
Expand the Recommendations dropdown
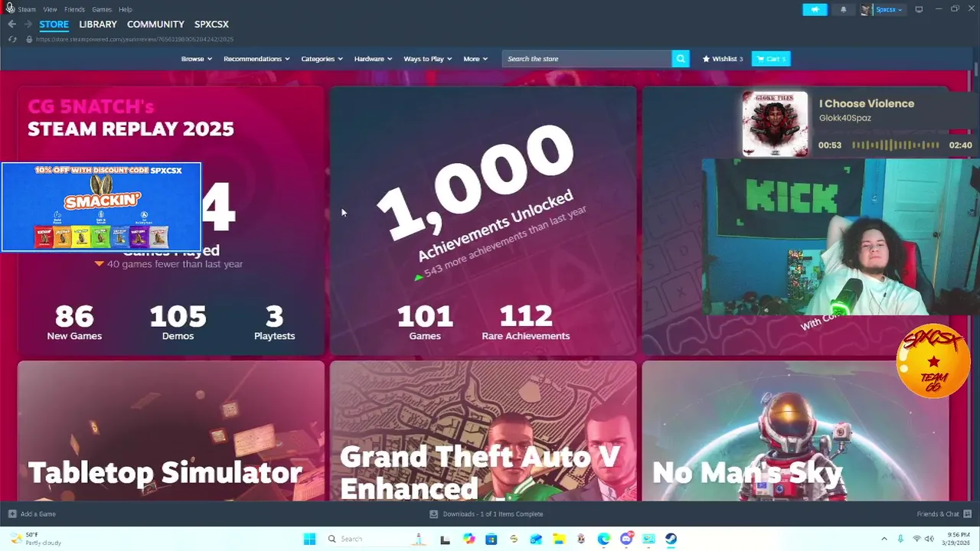tap(256, 59)
